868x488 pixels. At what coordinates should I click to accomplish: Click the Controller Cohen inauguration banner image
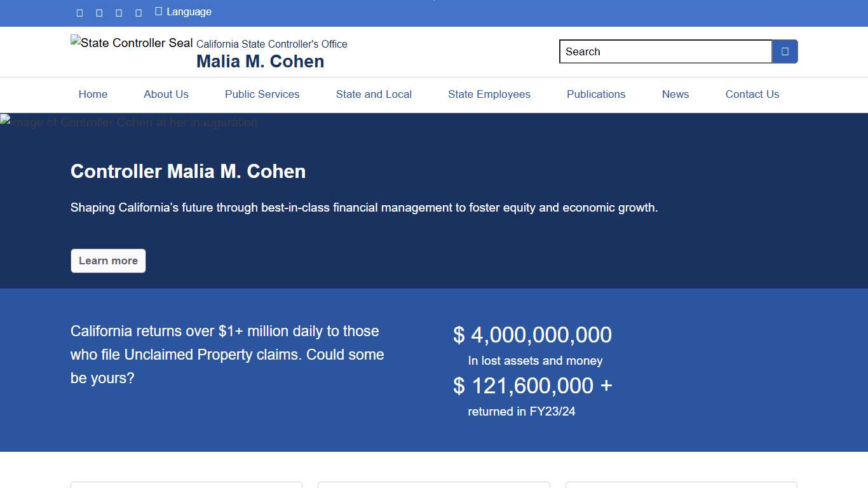pos(129,122)
